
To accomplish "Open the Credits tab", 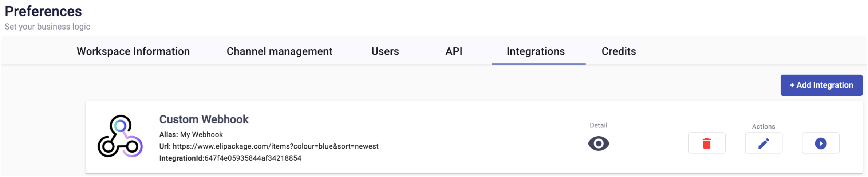I will [619, 51].
